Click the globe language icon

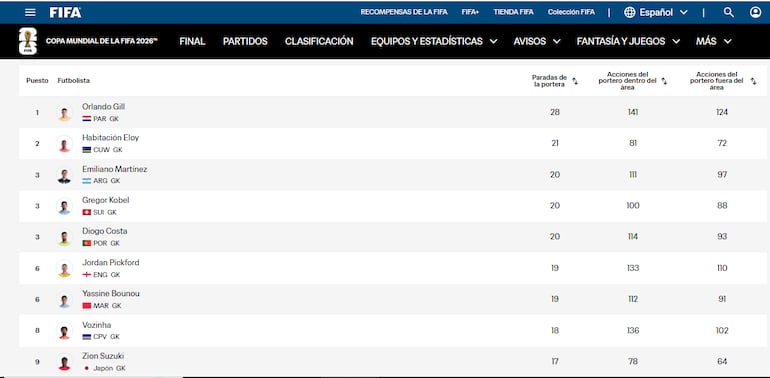630,13
